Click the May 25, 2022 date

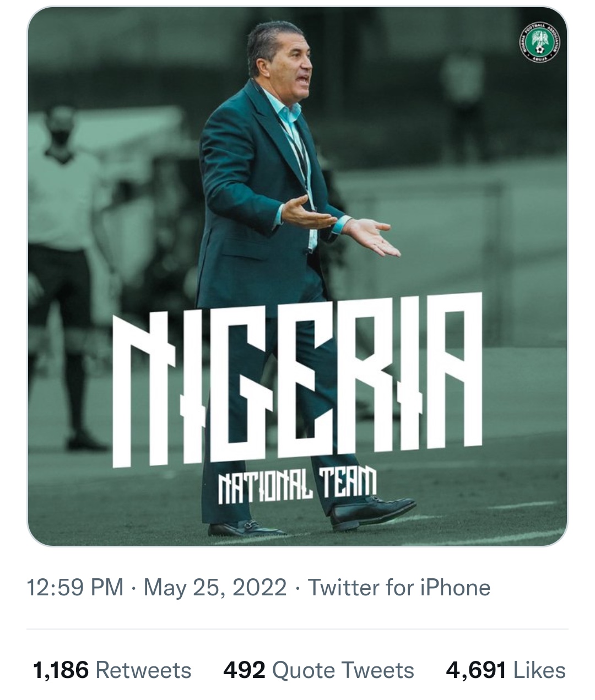[215, 588]
